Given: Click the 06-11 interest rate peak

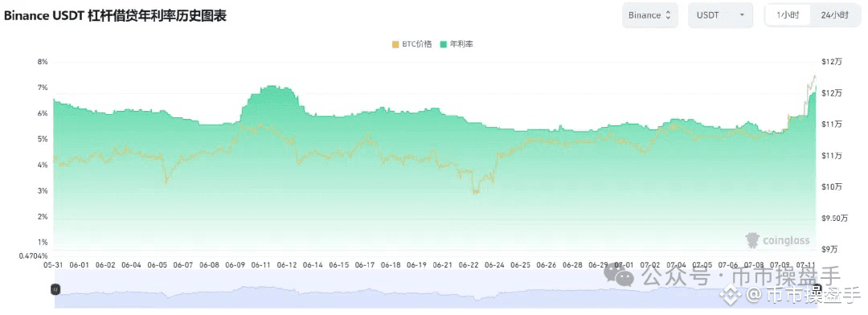Looking at the screenshot, I should 270,87.
